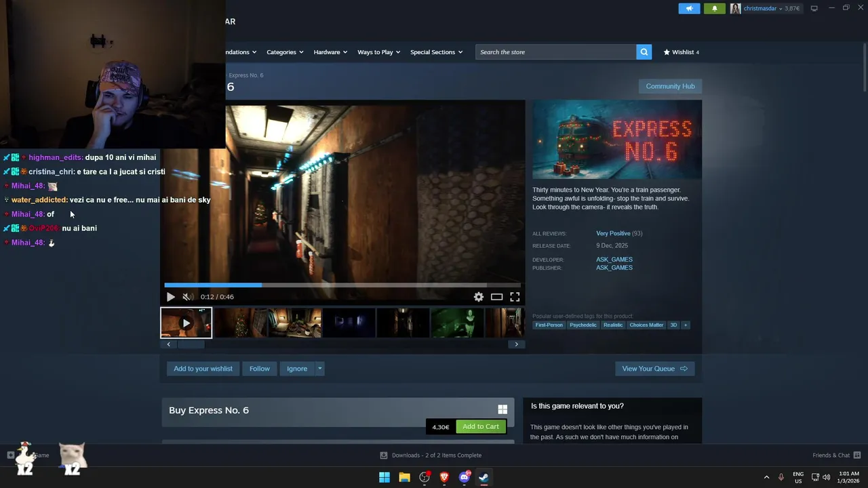The width and height of the screenshot is (868, 488).
Task: Open the Hardware store menu
Action: pyautogui.click(x=330, y=52)
